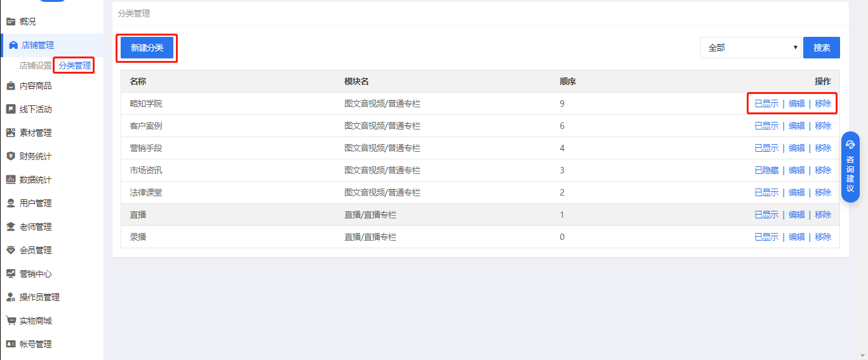Toggle 已显示 status for 法律课堂
Screen dimensions: 868x360
pos(766,192)
